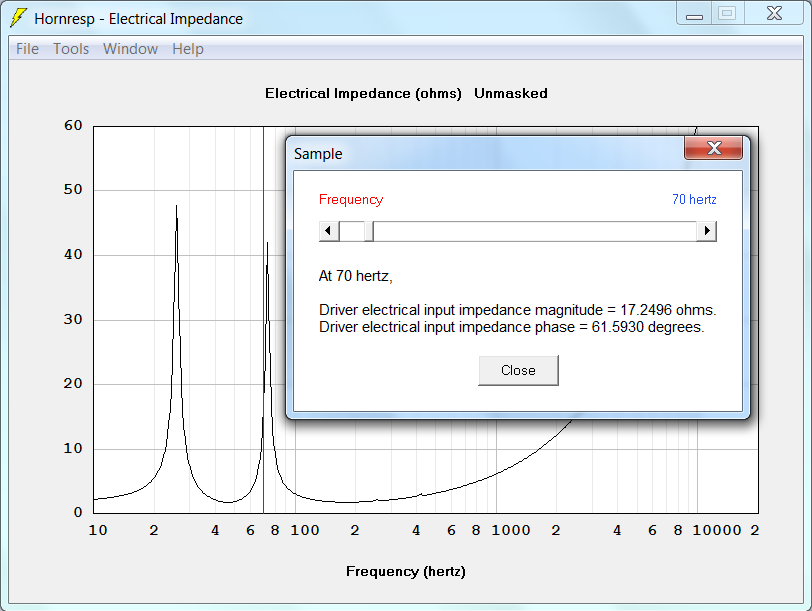Click the frequency slider thumb
Screen dimensions: 812x611
pyautogui.click(x=369, y=230)
